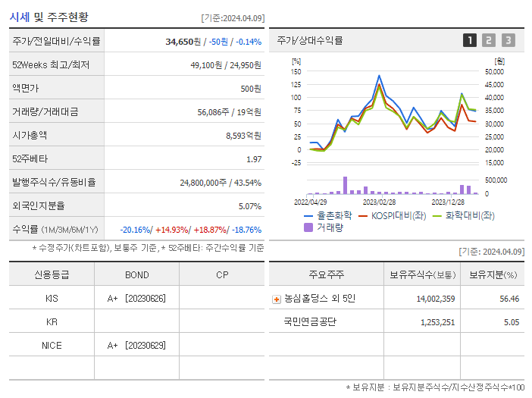Click the 발행주식수/유동비율 label
Image resolution: width=532 pixels, height=398 pixels.
click(54, 182)
